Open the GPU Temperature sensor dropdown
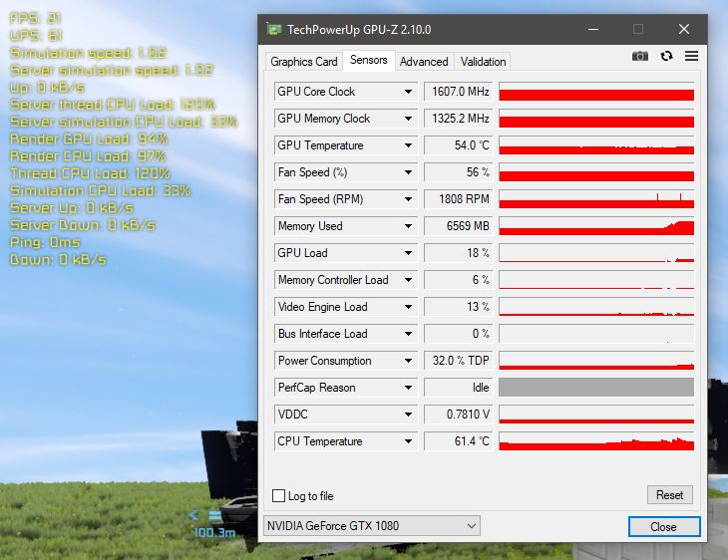Viewport: 728px width, 560px height. (x=408, y=145)
